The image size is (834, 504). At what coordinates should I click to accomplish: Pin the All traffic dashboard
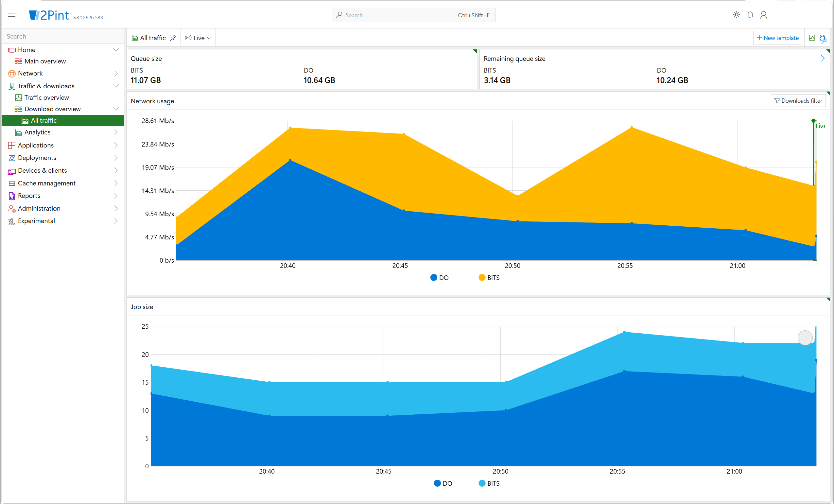173,38
